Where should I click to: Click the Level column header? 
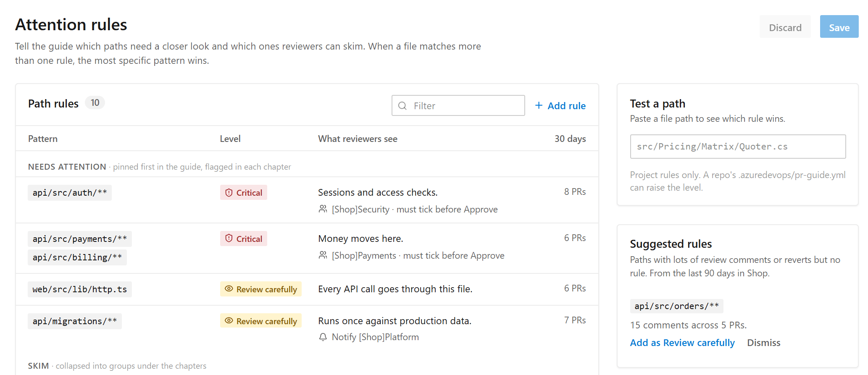click(x=230, y=139)
